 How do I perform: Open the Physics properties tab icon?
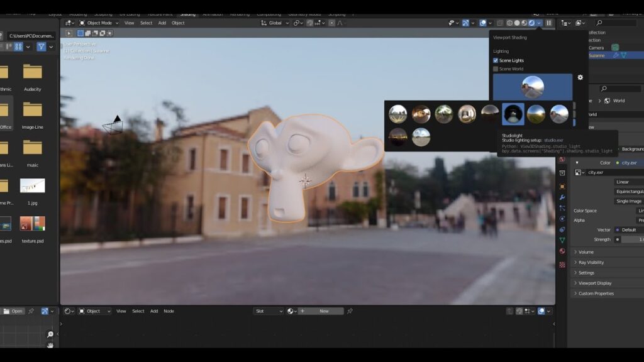pyautogui.click(x=562, y=219)
